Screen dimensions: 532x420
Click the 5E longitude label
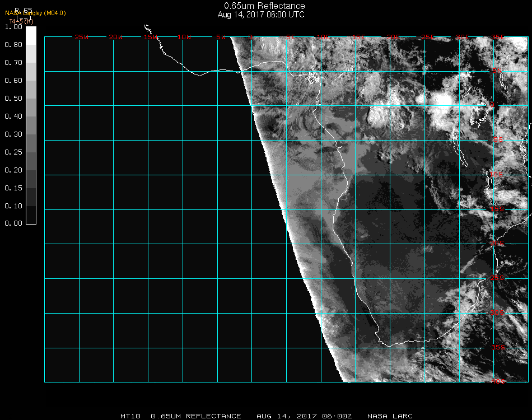pos(291,37)
